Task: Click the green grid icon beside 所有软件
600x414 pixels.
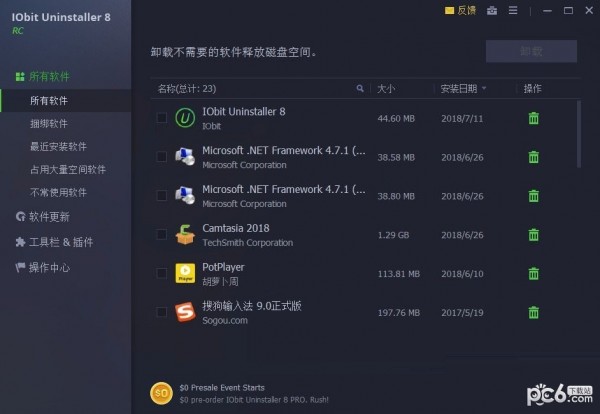Action: tap(20, 77)
